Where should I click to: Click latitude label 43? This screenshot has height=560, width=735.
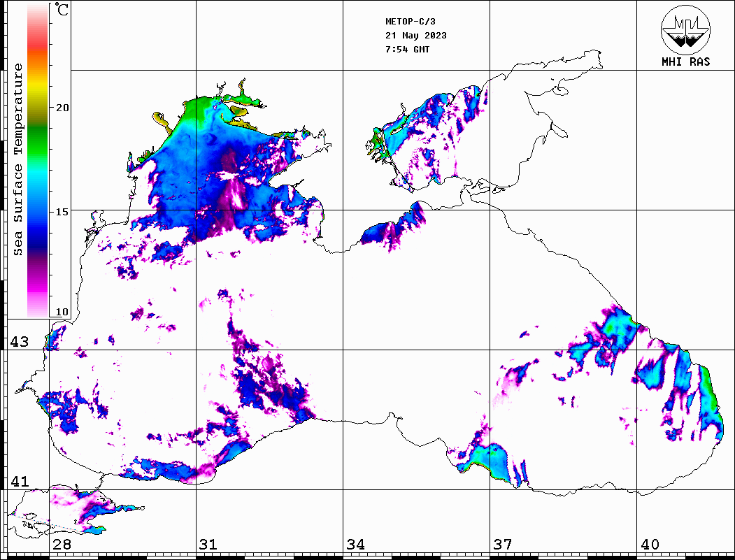click(20, 342)
